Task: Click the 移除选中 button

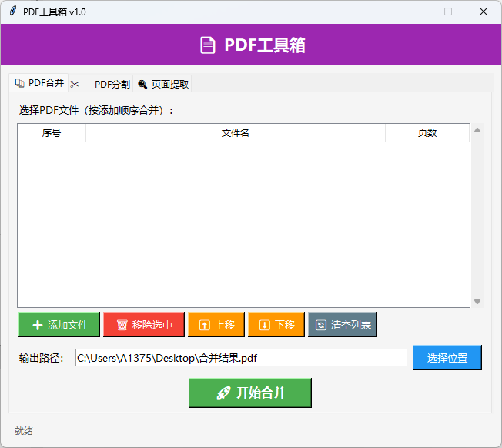Action: point(144,325)
